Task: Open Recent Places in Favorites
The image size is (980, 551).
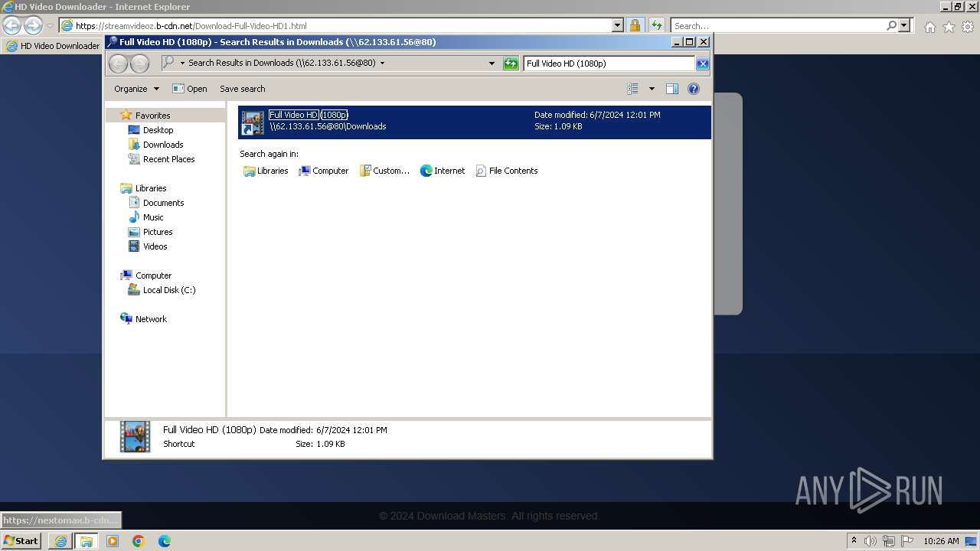Action: pyautogui.click(x=168, y=159)
